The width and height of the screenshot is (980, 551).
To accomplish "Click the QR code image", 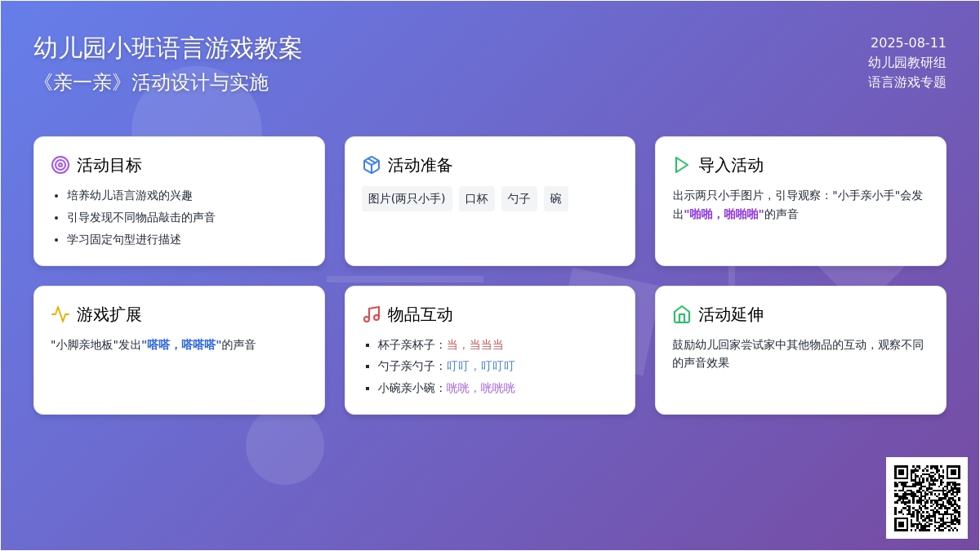I will [927, 498].
